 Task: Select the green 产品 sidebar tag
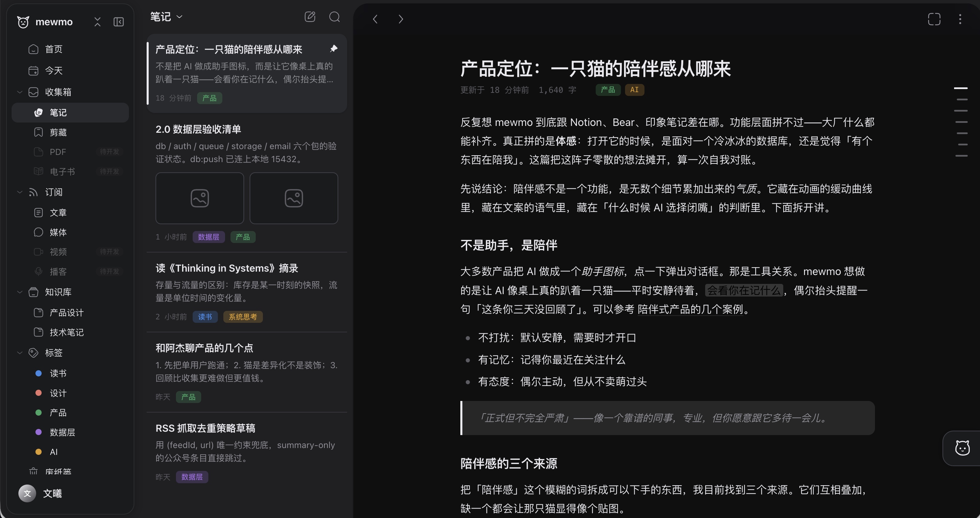70,413
